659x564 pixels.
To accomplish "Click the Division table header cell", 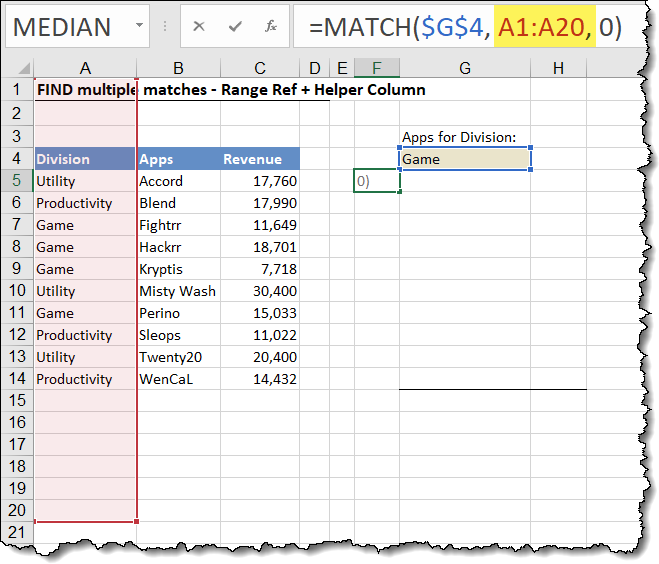I will click(x=85, y=159).
